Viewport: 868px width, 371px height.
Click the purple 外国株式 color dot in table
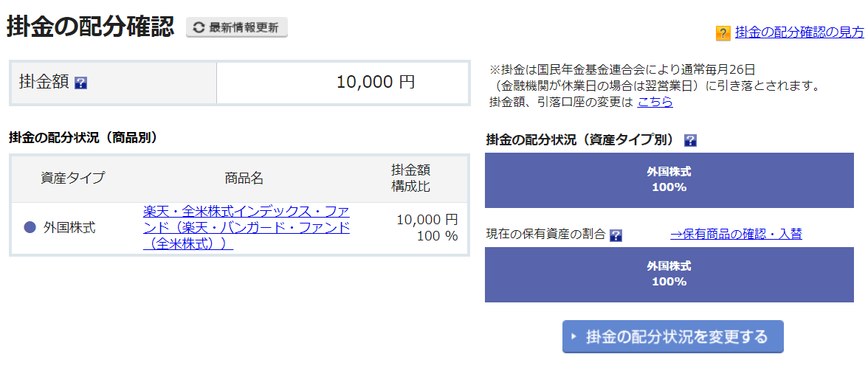(x=30, y=227)
